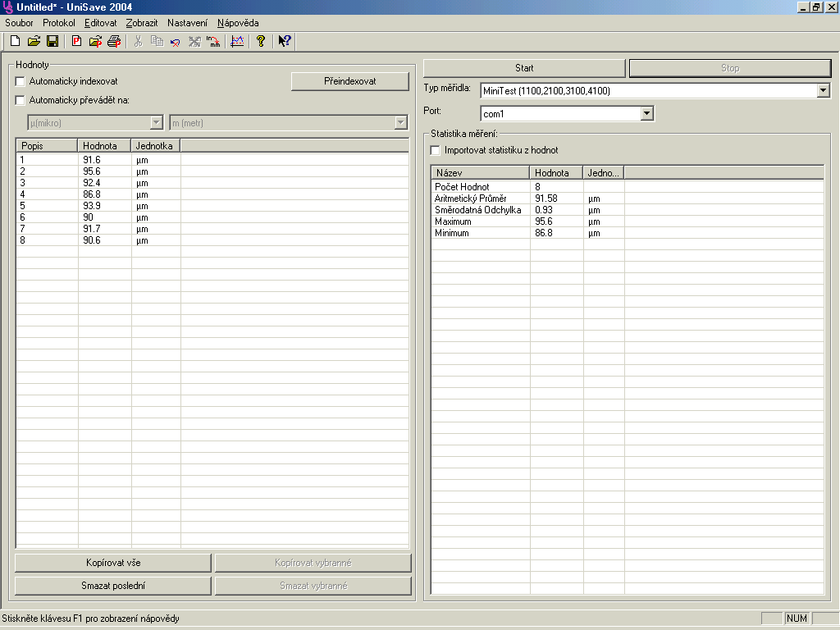This screenshot has width=840, height=630.
Task: Click the Popis column header
Action: point(47,146)
